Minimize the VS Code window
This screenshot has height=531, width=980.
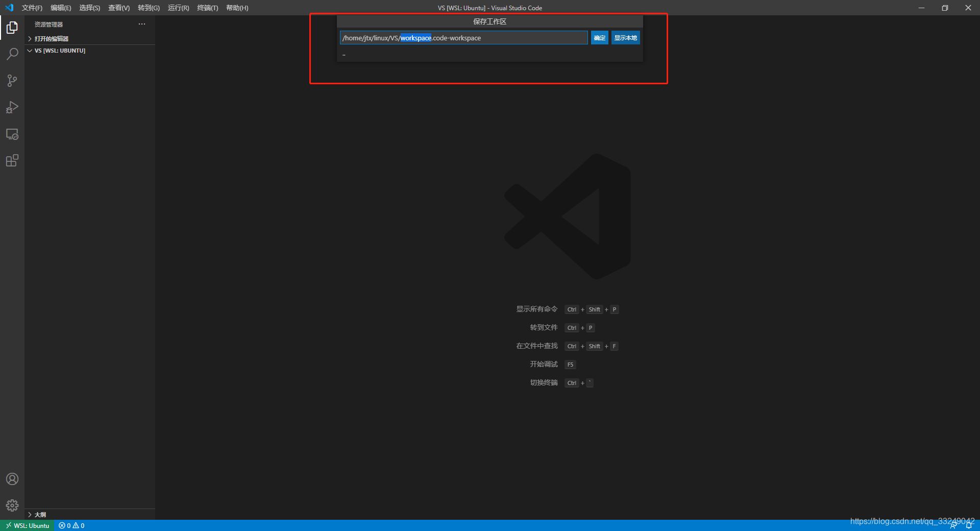click(921, 8)
